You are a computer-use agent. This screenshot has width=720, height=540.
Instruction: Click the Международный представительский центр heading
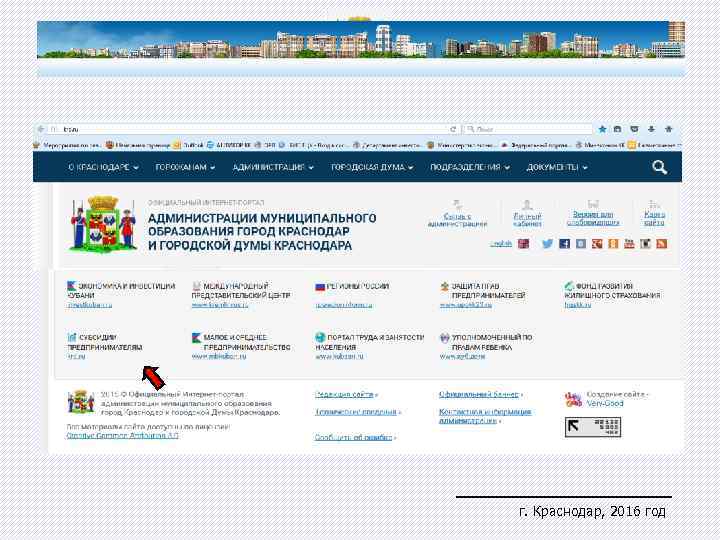(241, 291)
